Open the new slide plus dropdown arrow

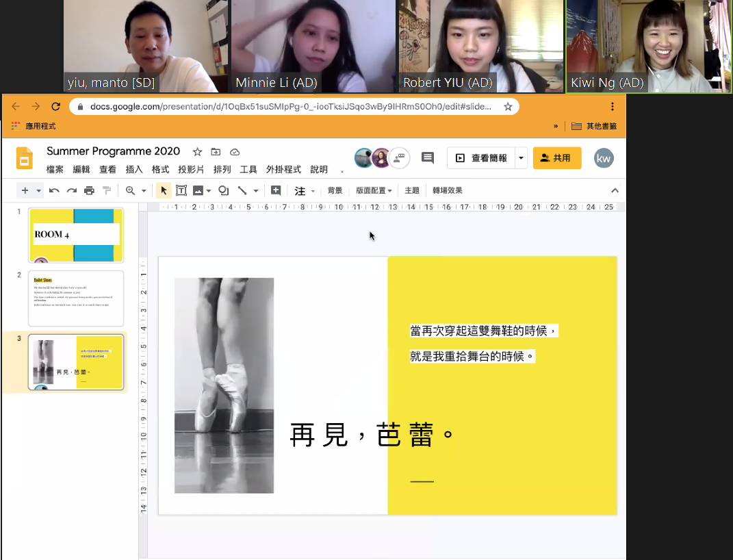[x=39, y=191]
